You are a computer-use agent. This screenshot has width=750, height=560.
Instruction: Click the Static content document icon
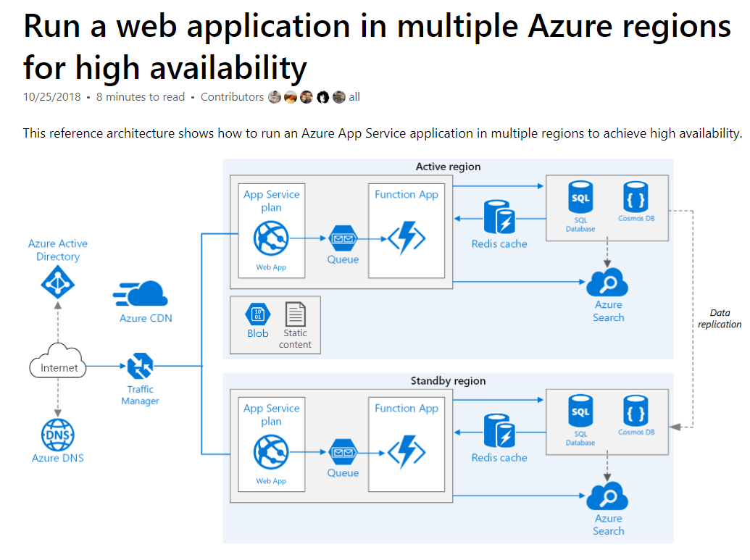(x=295, y=314)
